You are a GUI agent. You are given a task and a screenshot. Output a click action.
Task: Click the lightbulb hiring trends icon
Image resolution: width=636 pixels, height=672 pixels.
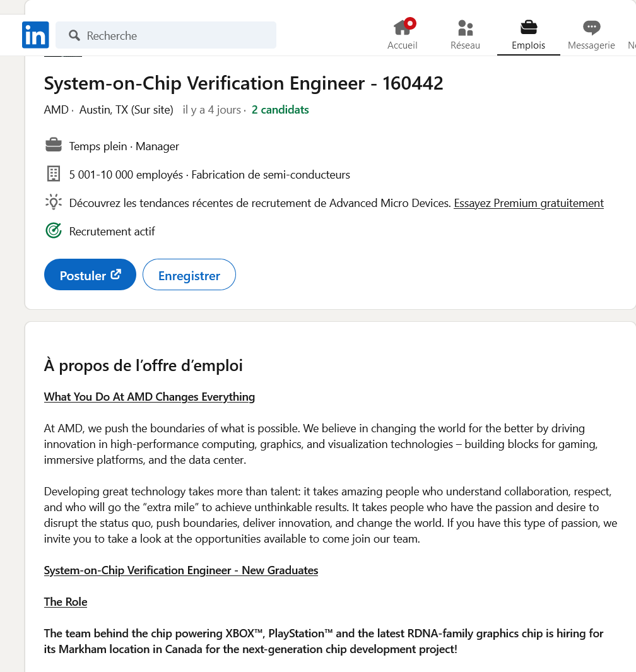point(54,203)
